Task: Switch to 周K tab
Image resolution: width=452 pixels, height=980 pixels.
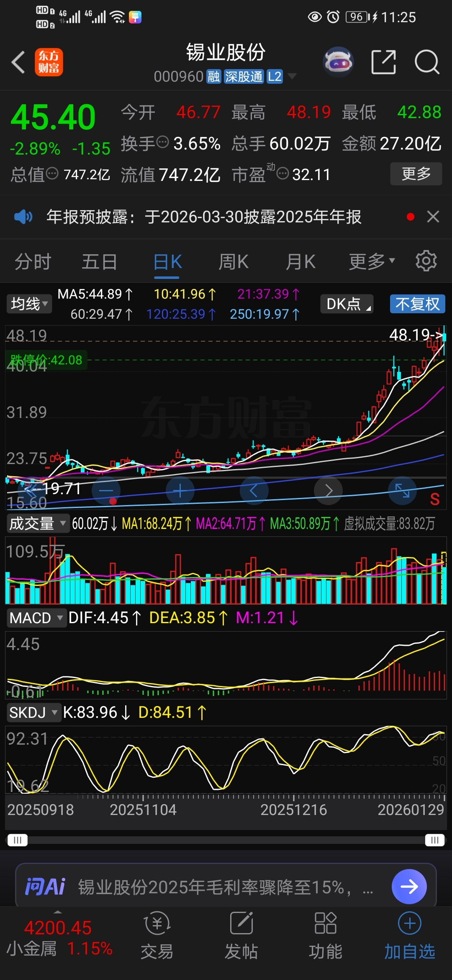Action: coord(234,262)
